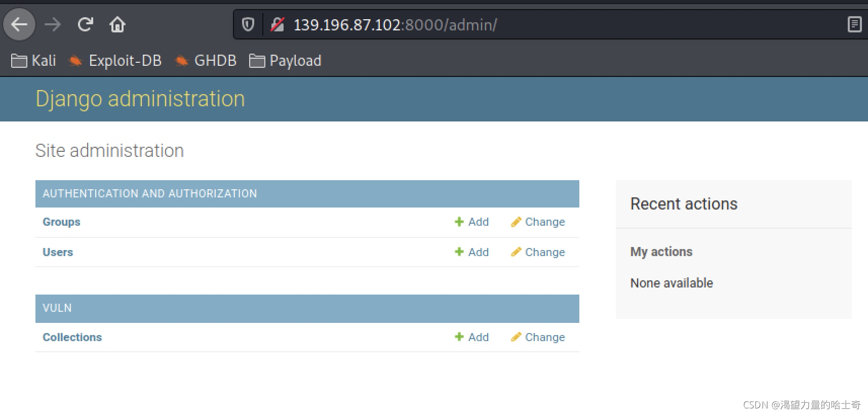Click the Payload folder icon in bookmarks
Image resolution: width=868 pixels, height=414 pixels.
(x=257, y=61)
